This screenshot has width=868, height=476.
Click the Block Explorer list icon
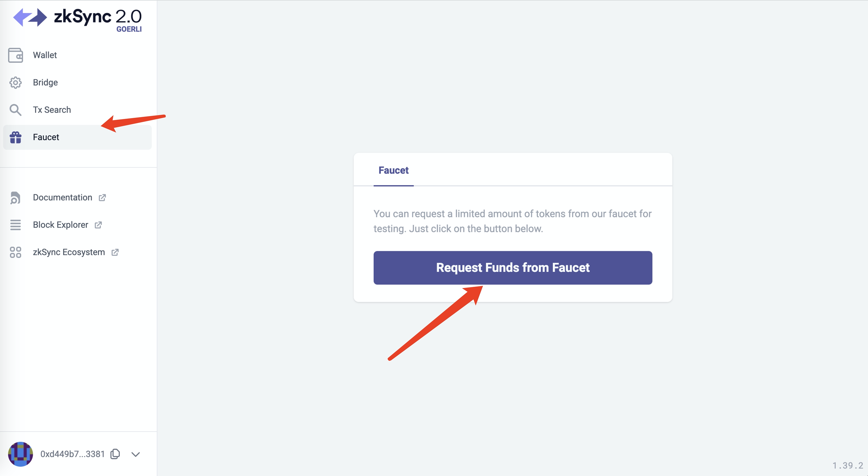tap(16, 225)
